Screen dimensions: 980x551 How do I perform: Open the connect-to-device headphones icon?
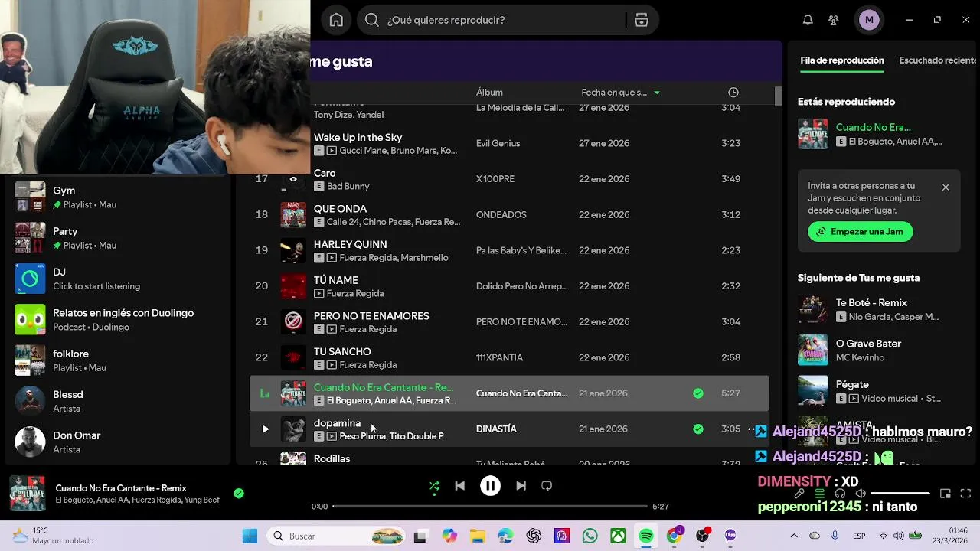(840, 494)
